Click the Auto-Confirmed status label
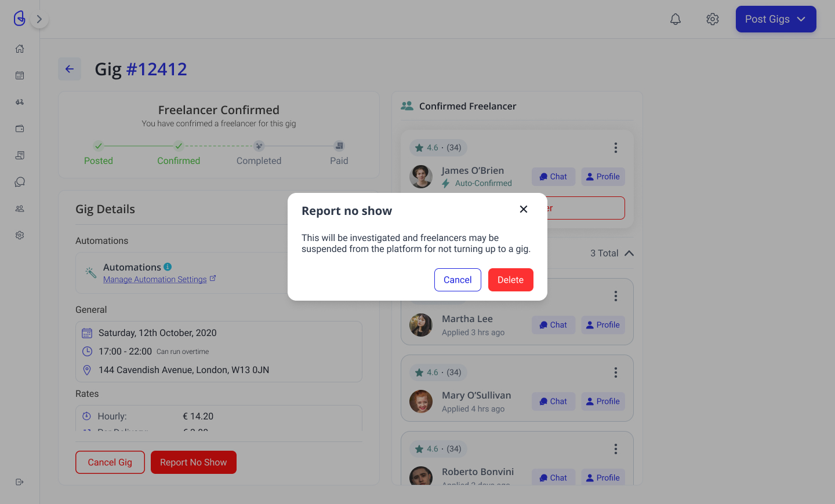Viewport: 835px width, 504px height. click(484, 183)
